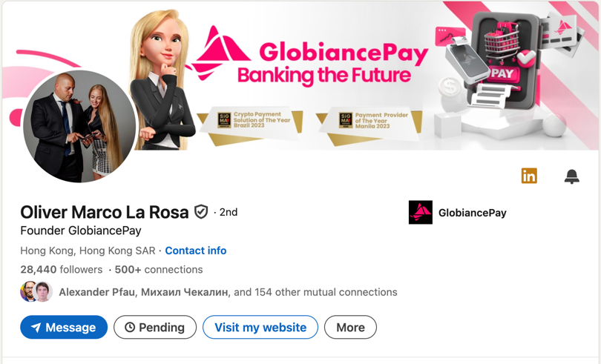Open the circular profile photo
The height and width of the screenshot is (364, 601).
(79, 126)
